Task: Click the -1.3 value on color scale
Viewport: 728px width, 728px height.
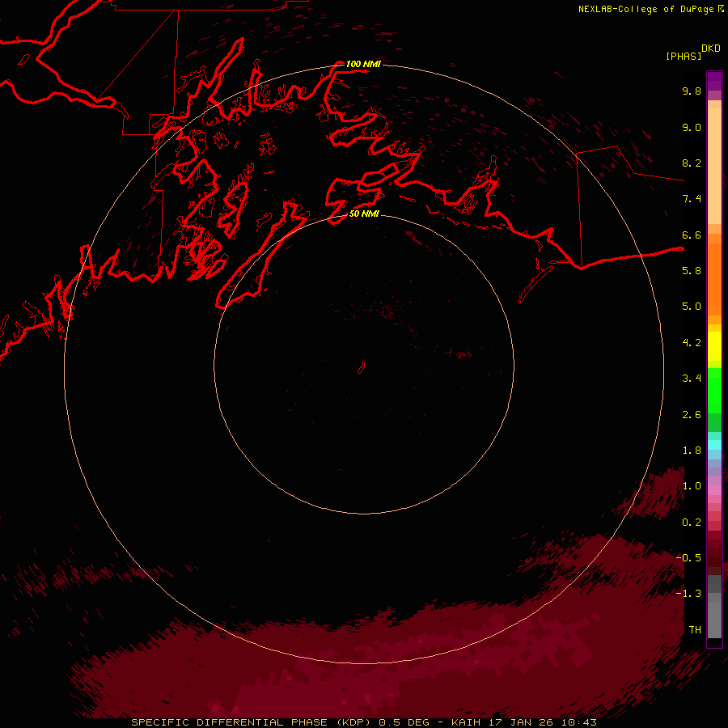Action: point(688,594)
